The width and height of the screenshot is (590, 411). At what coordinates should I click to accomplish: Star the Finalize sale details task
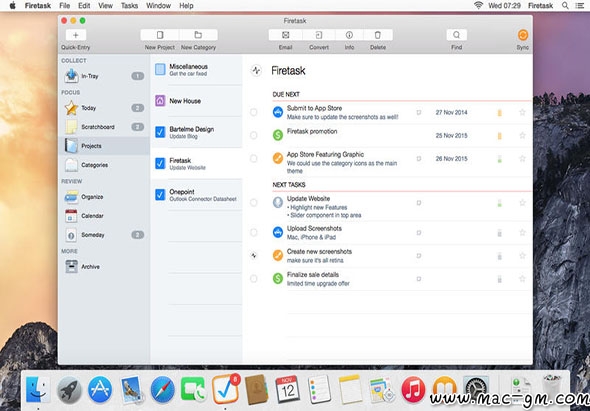[x=522, y=279]
